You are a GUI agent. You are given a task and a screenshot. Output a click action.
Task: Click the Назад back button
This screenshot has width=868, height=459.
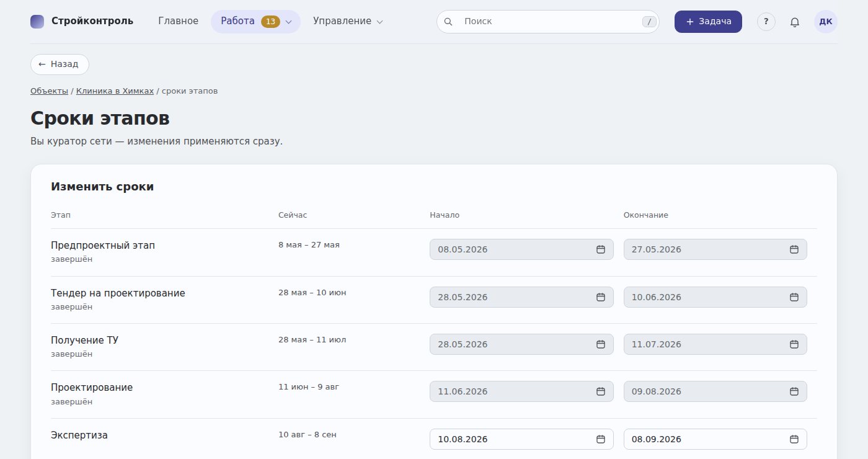(60, 65)
